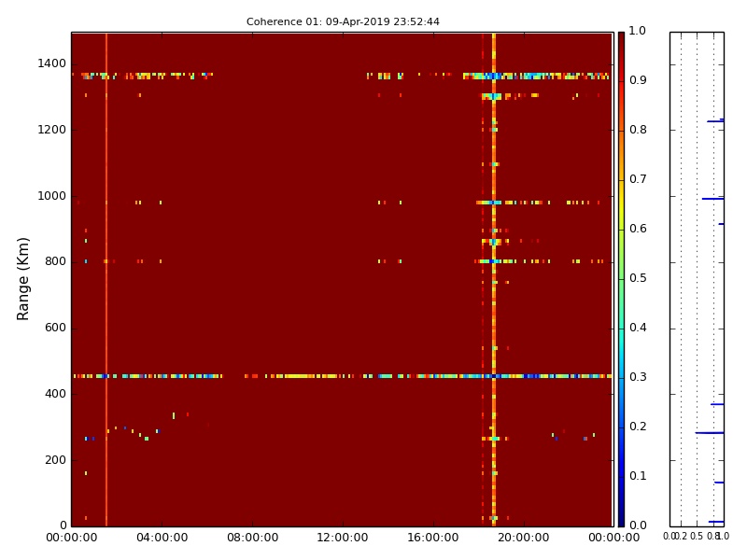Click the 400 range tick label
The width and height of the screenshot is (747, 560).
point(55,394)
